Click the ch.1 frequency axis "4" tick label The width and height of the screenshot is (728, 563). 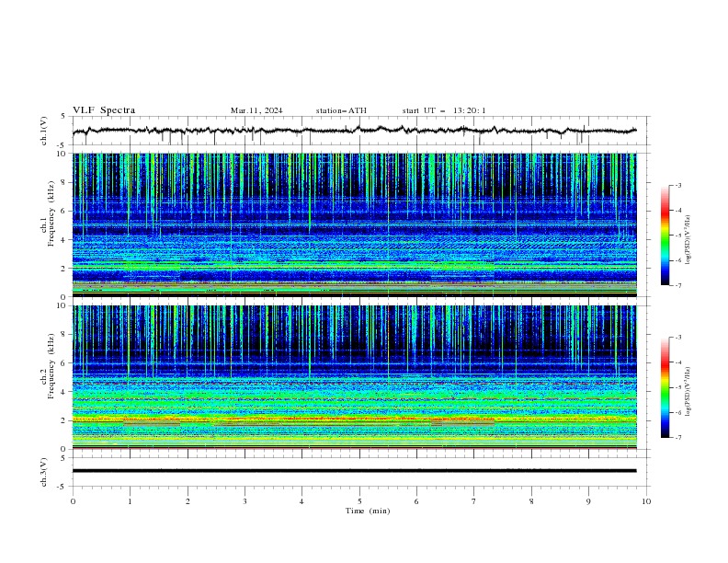coord(63,240)
